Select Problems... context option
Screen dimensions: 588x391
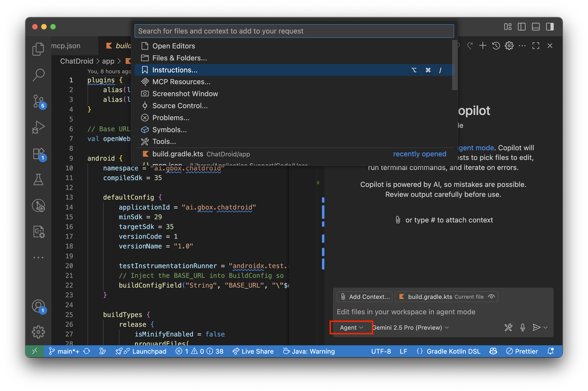[294, 117]
